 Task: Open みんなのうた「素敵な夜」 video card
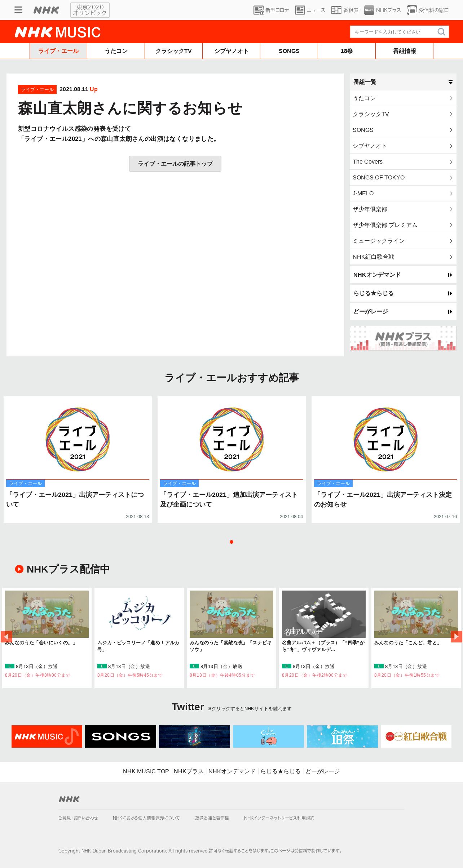[x=231, y=638]
